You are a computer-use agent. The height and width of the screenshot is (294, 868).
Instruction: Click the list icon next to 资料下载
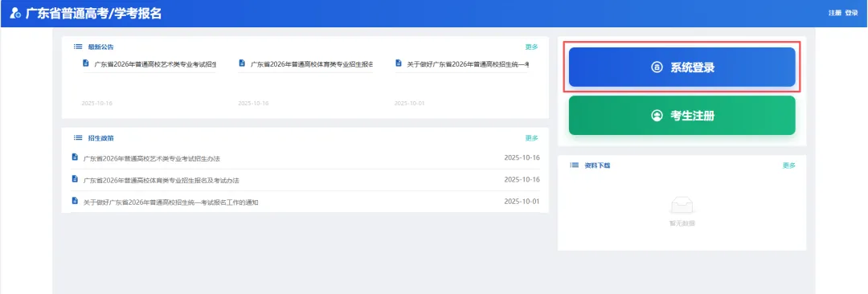coord(574,165)
